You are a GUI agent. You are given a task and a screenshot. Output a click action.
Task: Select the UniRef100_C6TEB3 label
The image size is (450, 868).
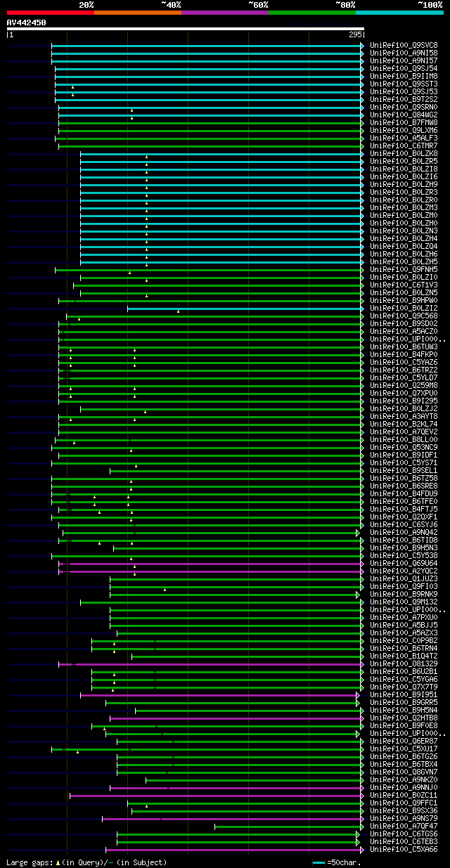pos(404,841)
